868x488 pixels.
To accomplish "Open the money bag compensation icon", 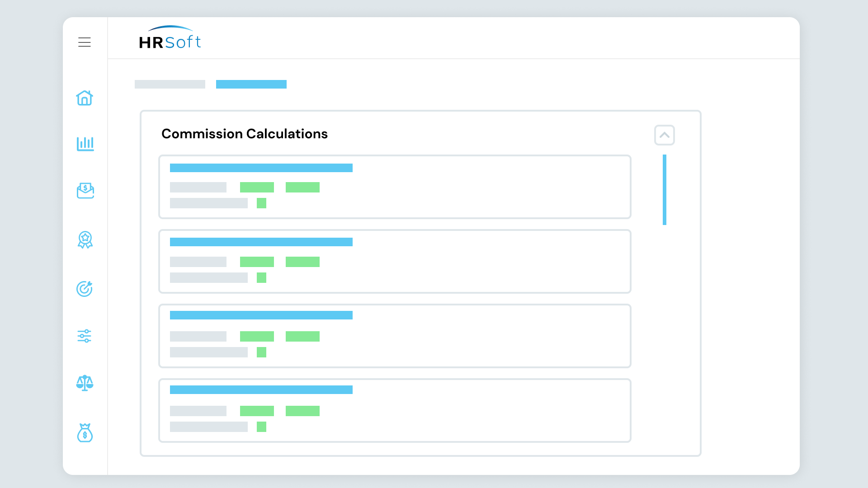I will click(85, 433).
